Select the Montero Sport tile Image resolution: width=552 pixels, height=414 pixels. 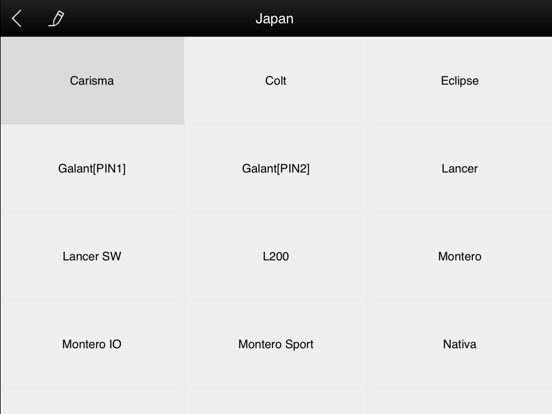[276, 344]
